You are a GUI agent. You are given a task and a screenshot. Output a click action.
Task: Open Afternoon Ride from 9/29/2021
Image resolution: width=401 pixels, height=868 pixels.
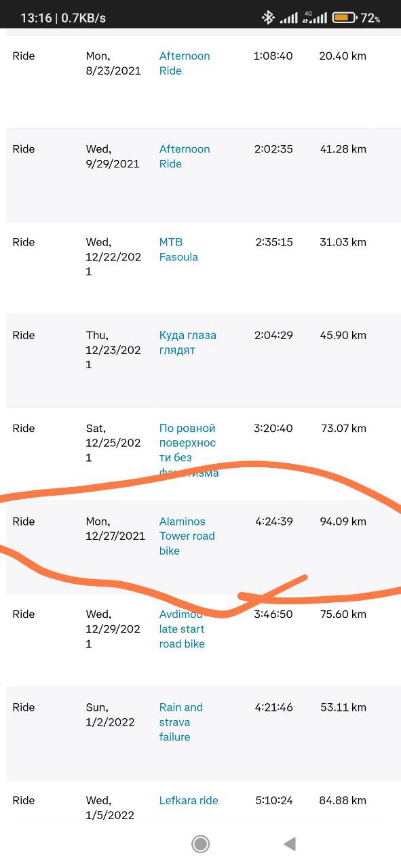185,156
